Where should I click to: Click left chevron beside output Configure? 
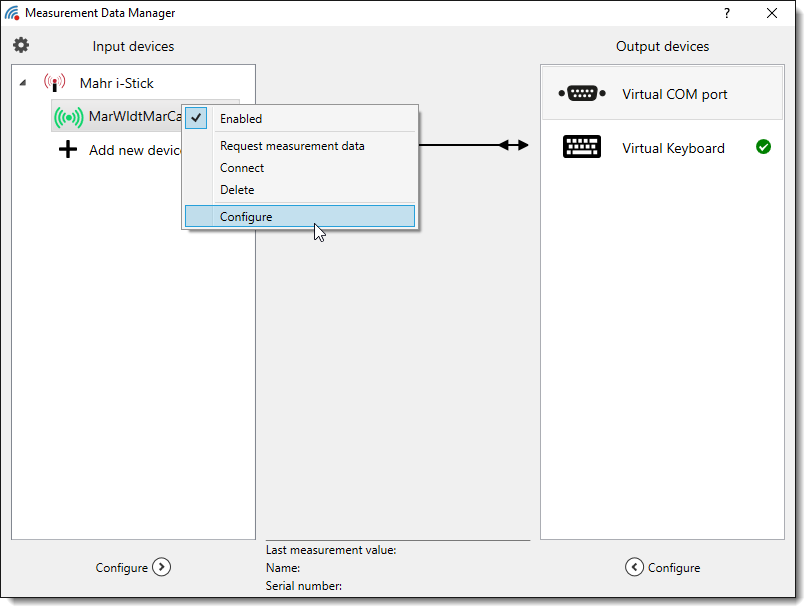click(x=634, y=567)
